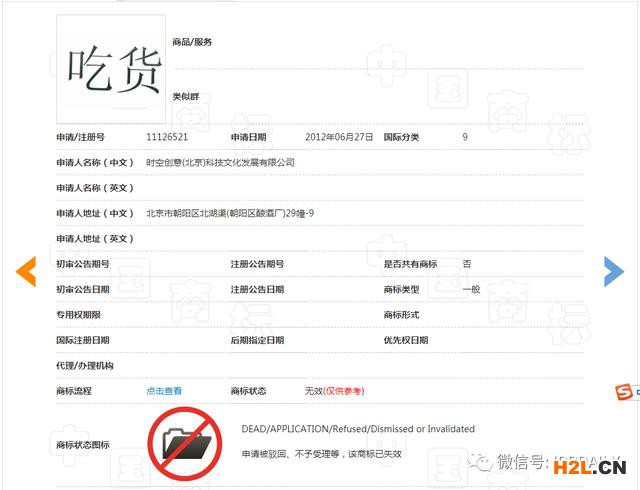The width and height of the screenshot is (640, 490).
Task: Click the 商品/服务 label
Action: (192, 42)
